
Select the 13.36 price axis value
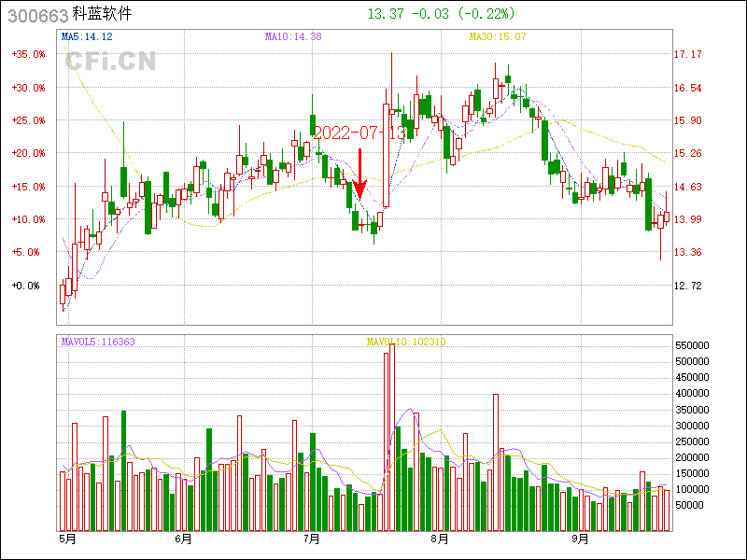(688, 252)
